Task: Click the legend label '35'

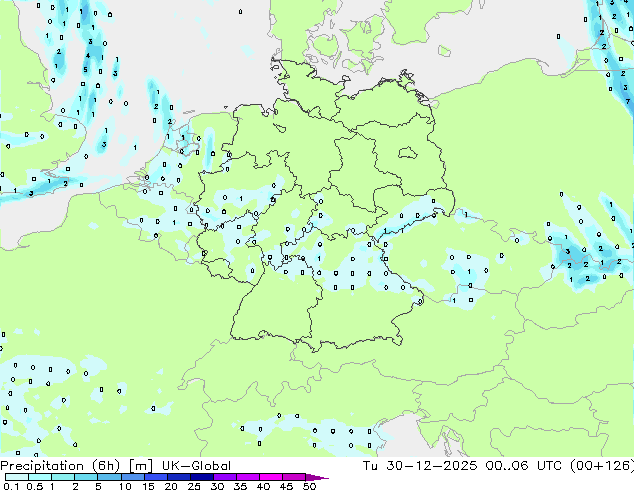Action: pos(240,486)
